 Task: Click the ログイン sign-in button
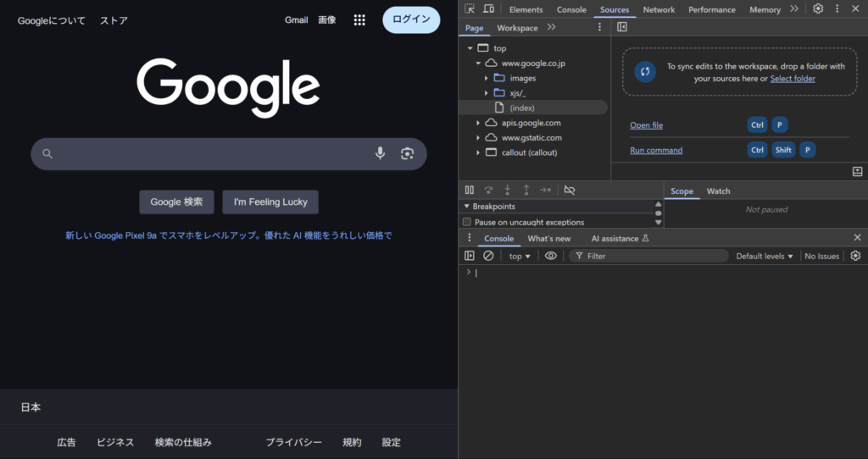tap(411, 19)
